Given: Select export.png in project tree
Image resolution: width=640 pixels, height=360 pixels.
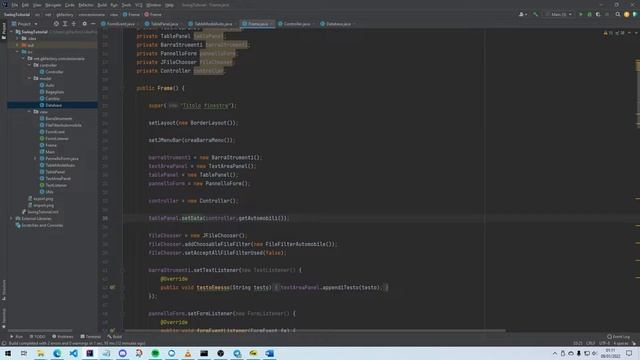Looking at the screenshot, I should point(43,198).
